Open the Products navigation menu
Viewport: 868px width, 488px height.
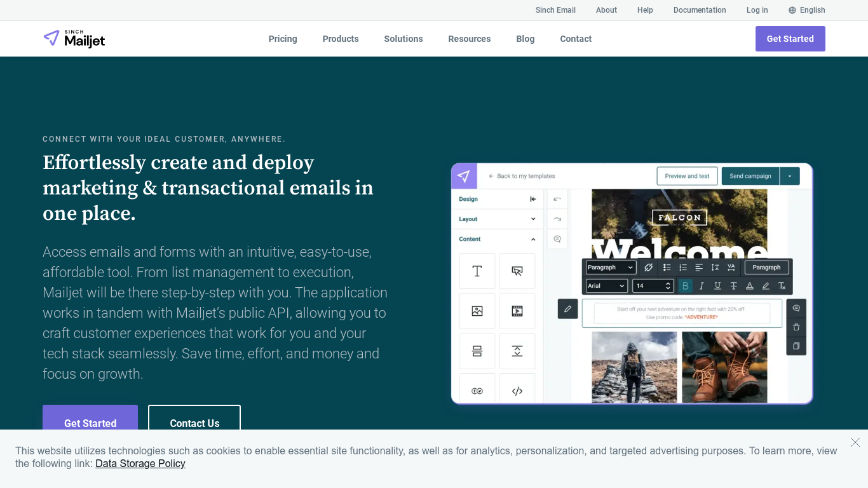(341, 39)
